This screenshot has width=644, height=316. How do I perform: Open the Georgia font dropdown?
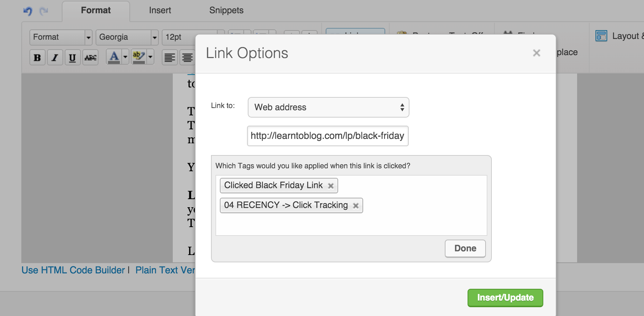pos(127,37)
